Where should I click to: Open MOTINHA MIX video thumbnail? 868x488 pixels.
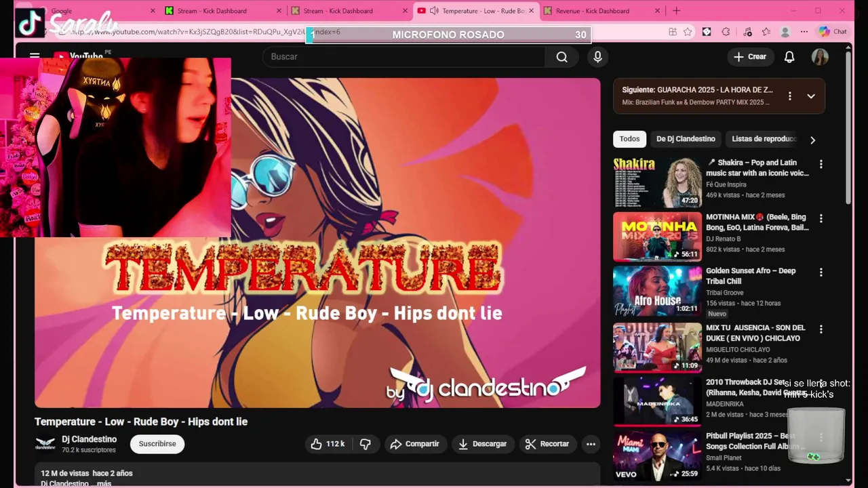pyautogui.click(x=657, y=237)
